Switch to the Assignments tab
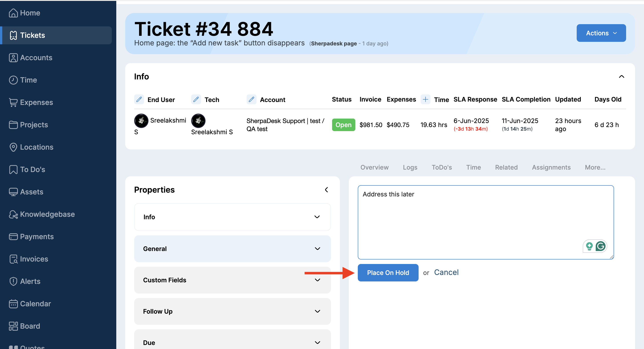Screen dimensions: 644x349 (x=551, y=167)
